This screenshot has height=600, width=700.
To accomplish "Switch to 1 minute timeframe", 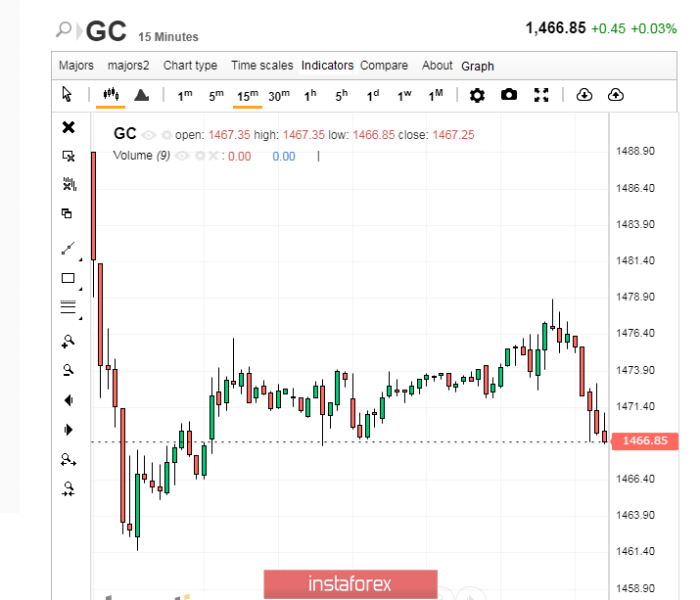I will [185, 95].
